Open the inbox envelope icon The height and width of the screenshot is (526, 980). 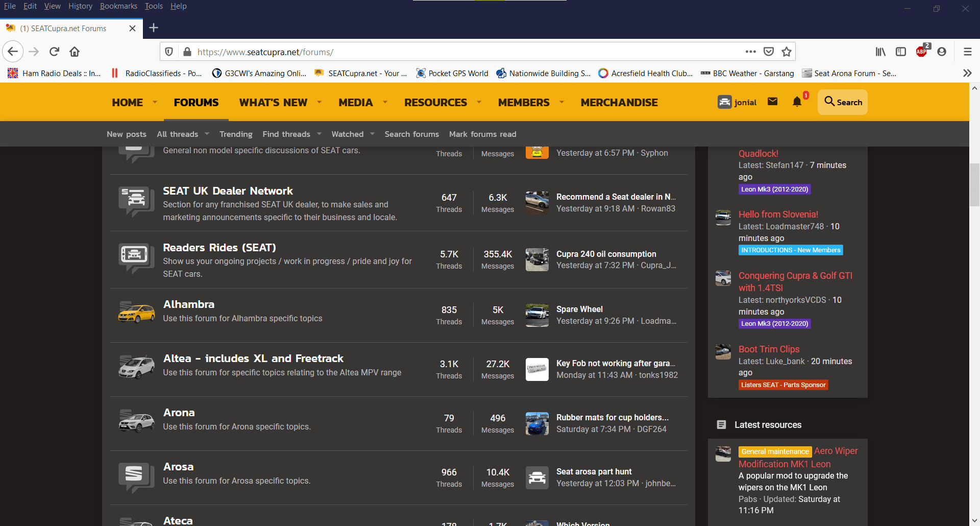coord(772,102)
